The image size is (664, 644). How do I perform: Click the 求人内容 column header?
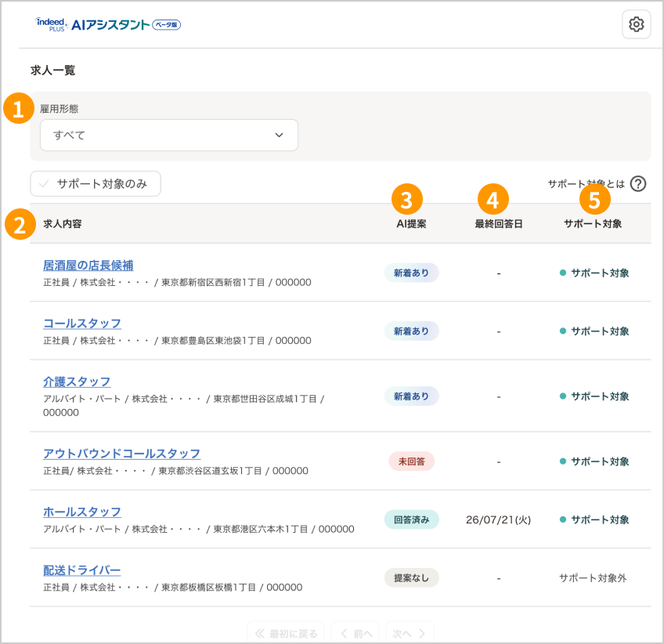tap(63, 224)
